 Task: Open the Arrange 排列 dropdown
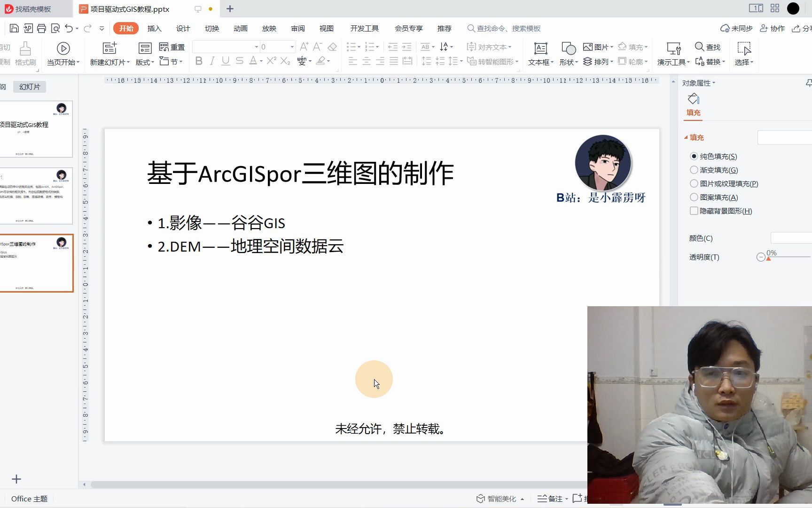pyautogui.click(x=598, y=62)
